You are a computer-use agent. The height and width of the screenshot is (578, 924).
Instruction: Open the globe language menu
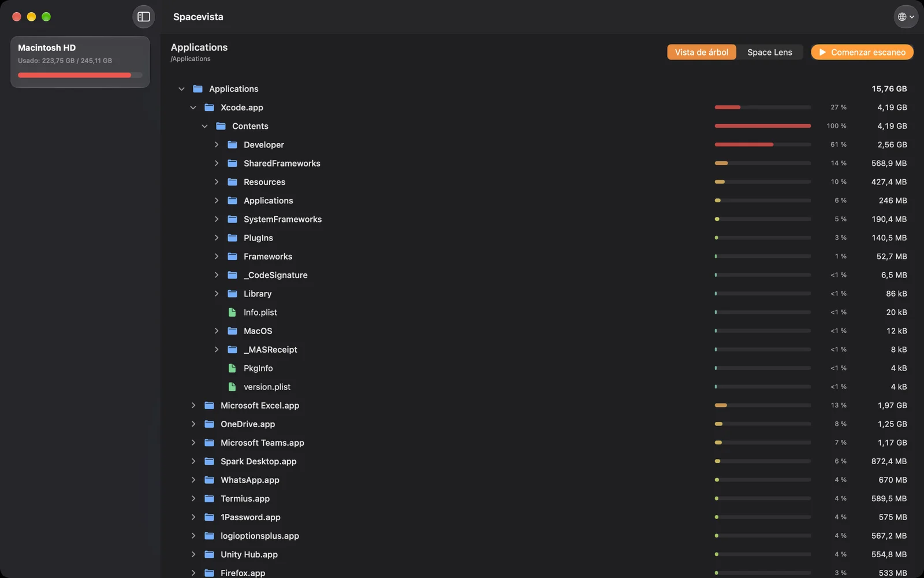pos(906,17)
